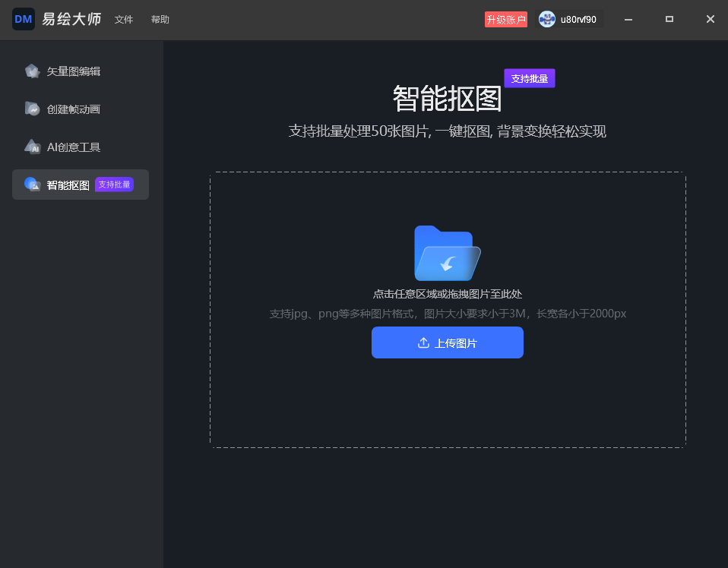This screenshot has height=568, width=728.
Task: Click the 上传图片 button
Action: click(447, 342)
